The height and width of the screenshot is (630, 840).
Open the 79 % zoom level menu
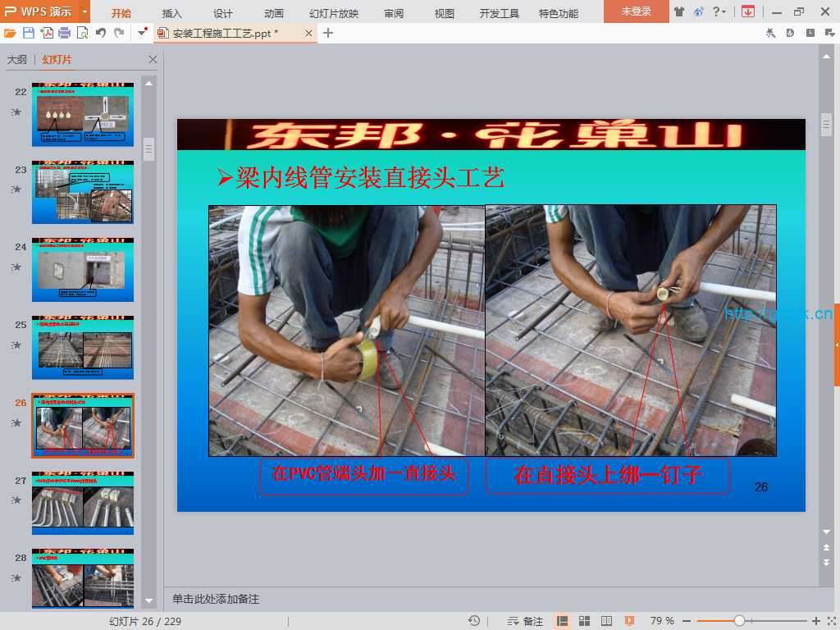coord(662,621)
